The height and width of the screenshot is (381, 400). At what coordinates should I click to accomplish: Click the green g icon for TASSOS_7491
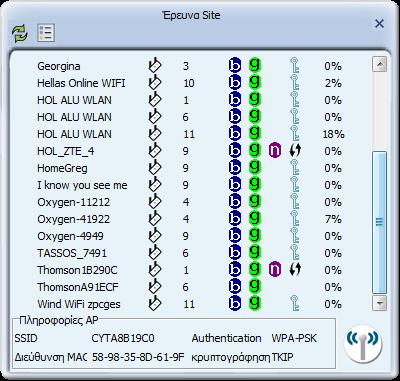(255, 253)
